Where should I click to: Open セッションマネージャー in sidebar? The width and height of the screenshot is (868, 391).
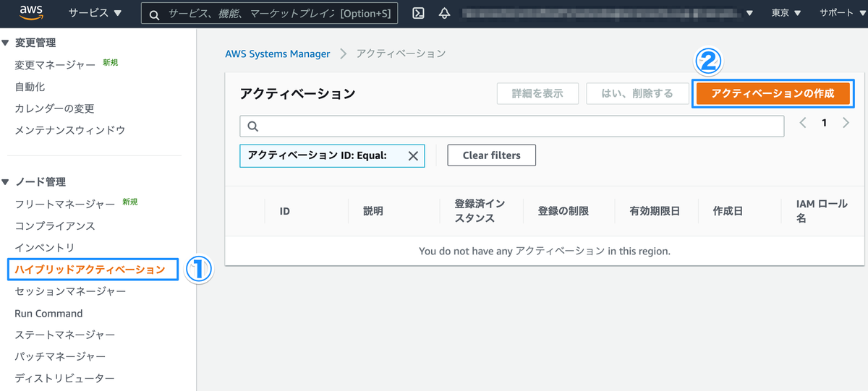(70, 291)
